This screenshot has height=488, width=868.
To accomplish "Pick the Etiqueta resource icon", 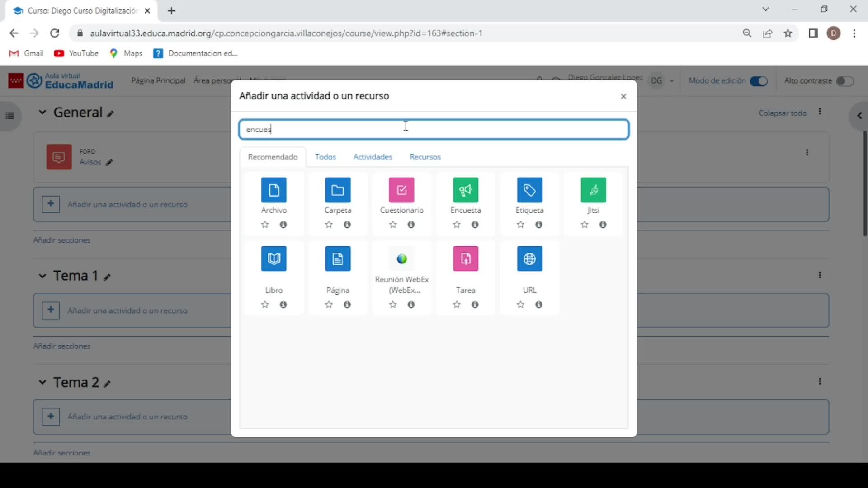I will click(529, 190).
